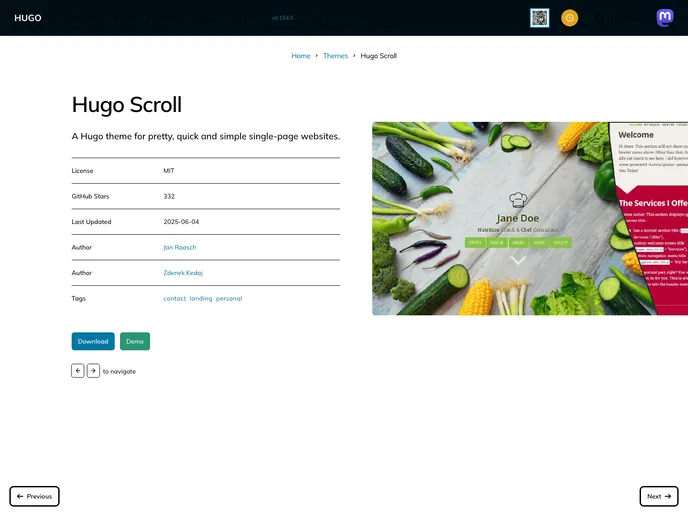
Task: Open the theme Demo
Action: tap(135, 341)
